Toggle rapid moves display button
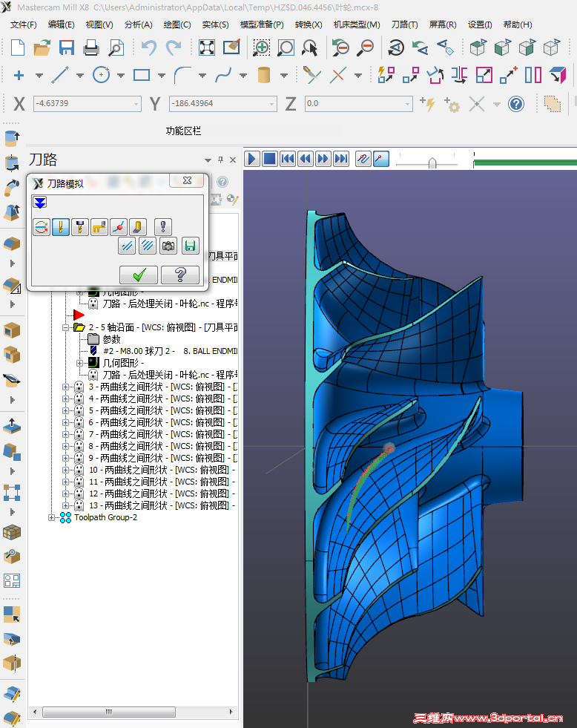577x728 pixels. point(99,227)
